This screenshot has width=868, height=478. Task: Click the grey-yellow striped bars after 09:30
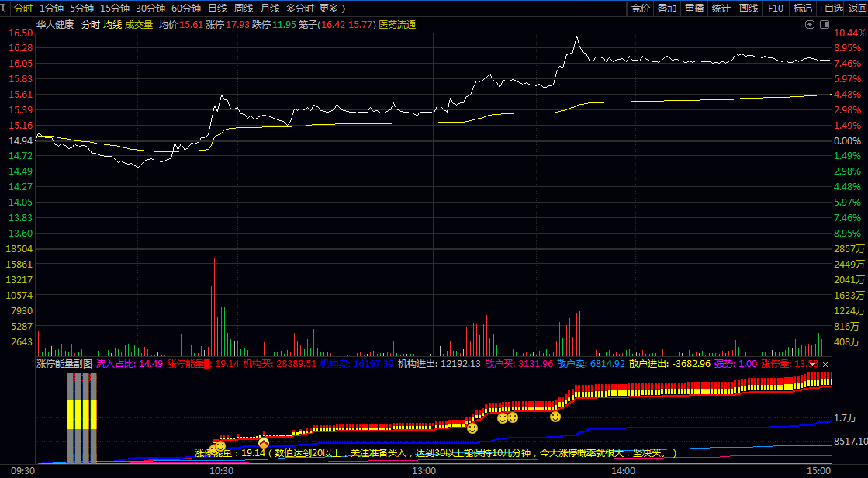[82, 417]
